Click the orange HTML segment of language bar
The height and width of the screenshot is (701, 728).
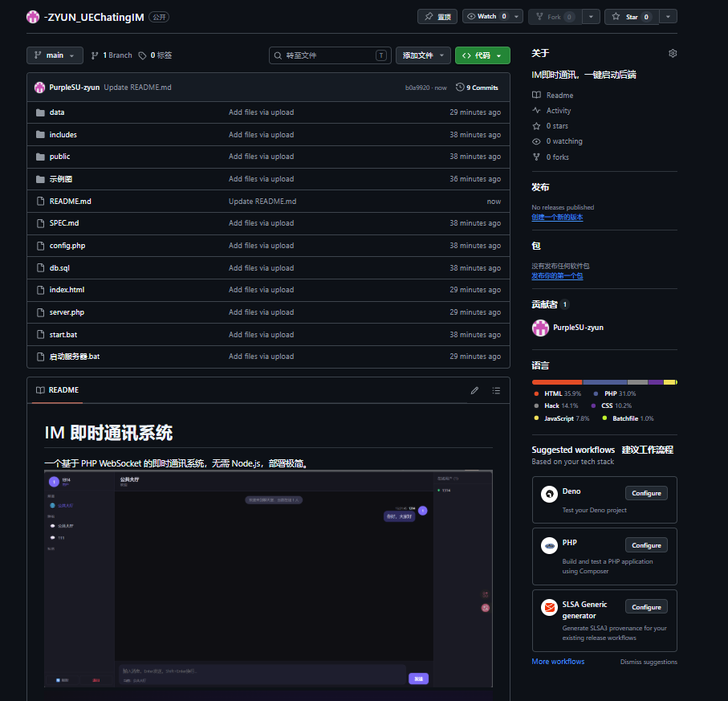point(557,382)
